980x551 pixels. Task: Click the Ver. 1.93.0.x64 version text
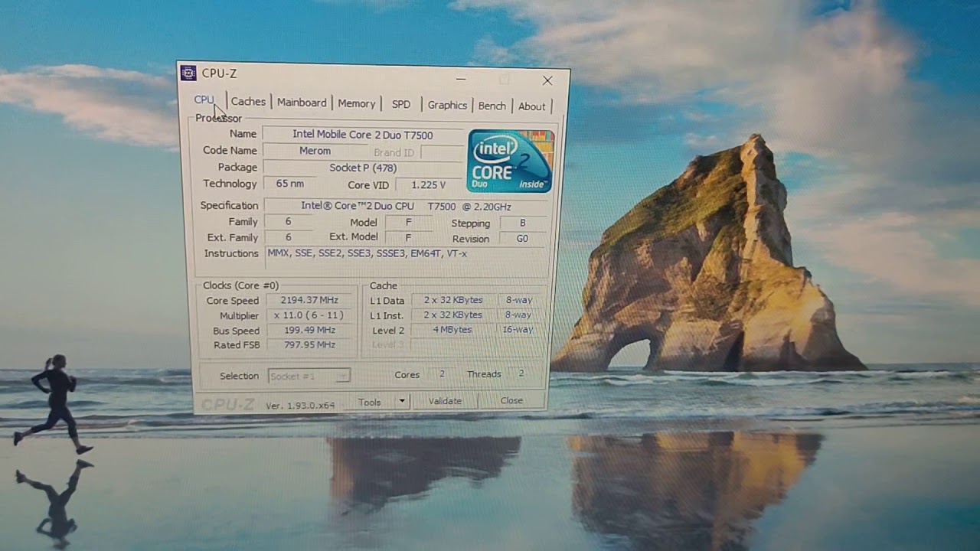[x=300, y=406]
